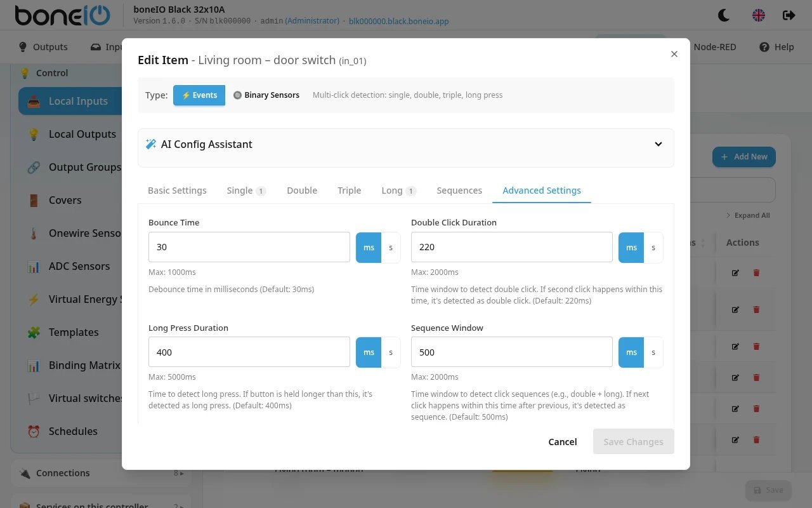Select Events input type
Screen dimensions: 812x508
(x=199, y=95)
